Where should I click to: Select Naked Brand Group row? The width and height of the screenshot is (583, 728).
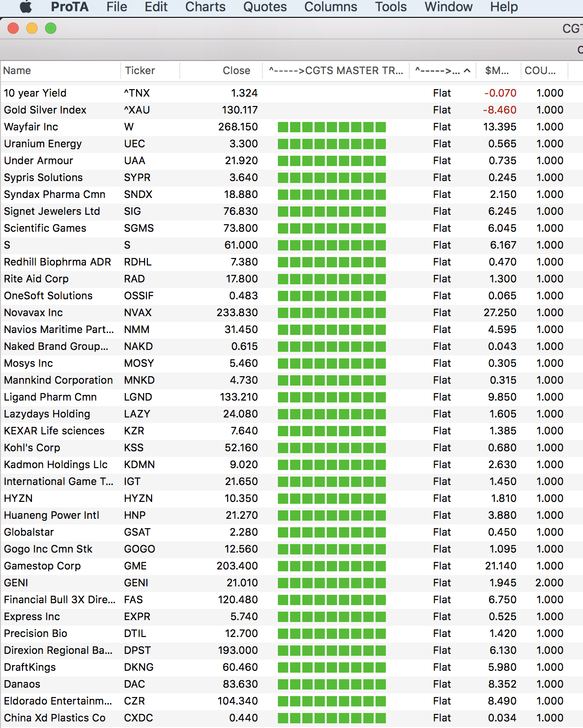[291, 347]
